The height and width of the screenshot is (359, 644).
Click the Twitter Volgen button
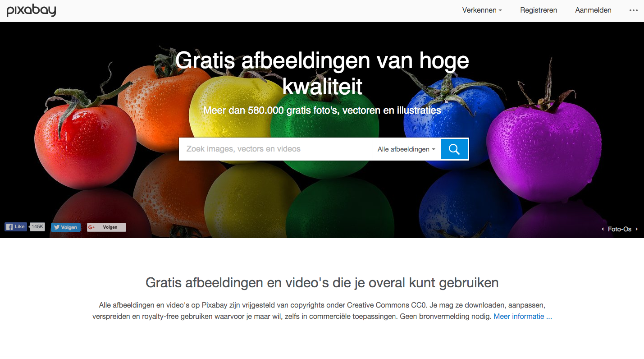coord(66,227)
